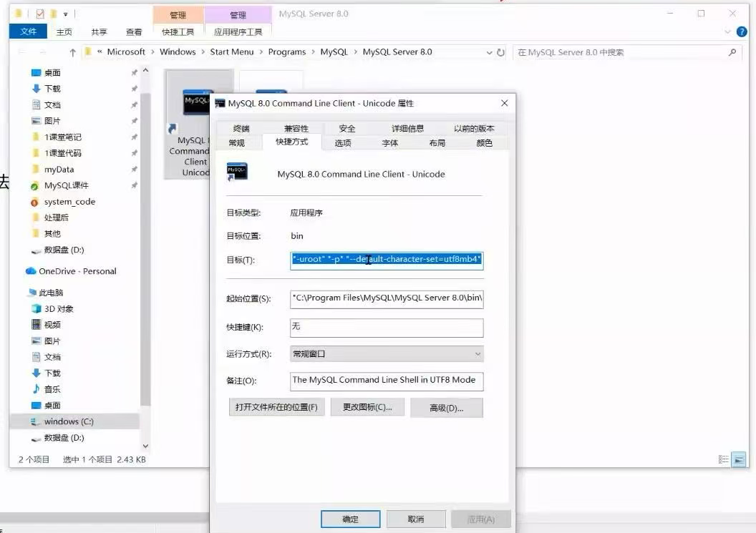
Task: Open the MySQL课件 folder icon
Action: point(34,185)
